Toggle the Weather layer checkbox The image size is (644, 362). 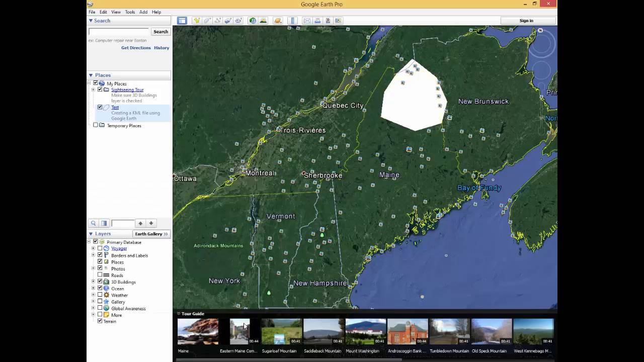pyautogui.click(x=100, y=295)
